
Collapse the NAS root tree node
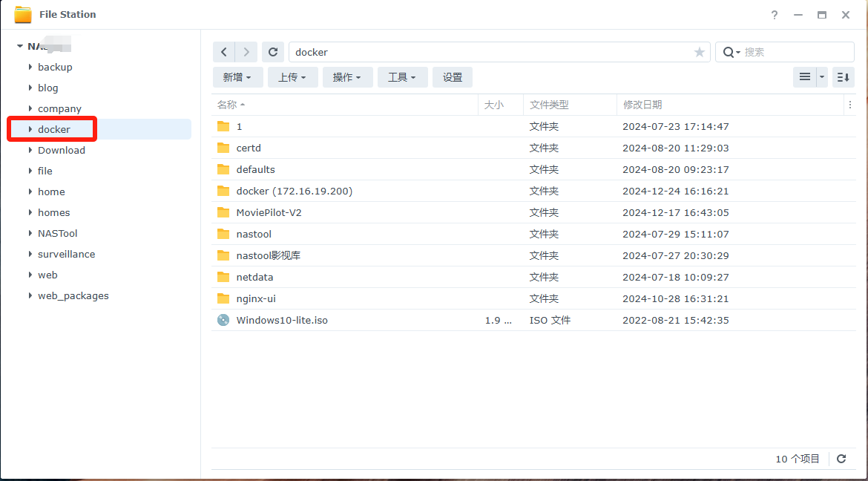pos(19,46)
